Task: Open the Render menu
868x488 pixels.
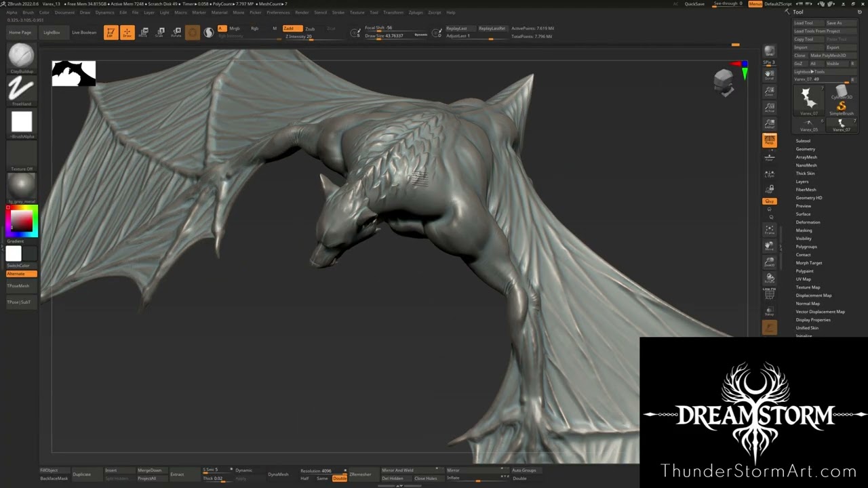Action: [x=302, y=12]
